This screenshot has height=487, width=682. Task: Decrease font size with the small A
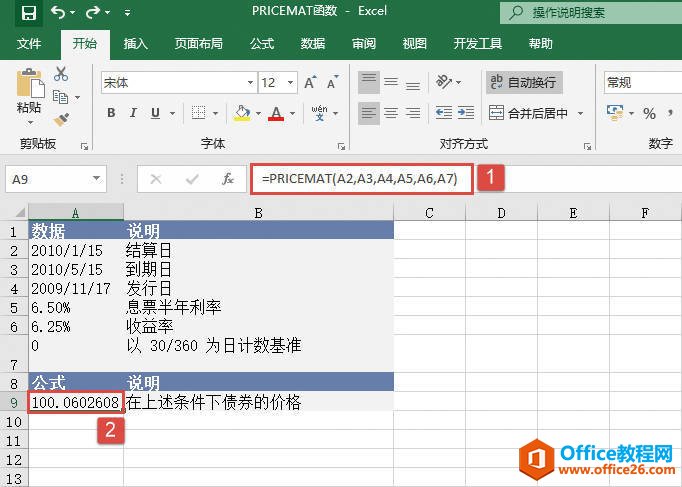pos(333,82)
